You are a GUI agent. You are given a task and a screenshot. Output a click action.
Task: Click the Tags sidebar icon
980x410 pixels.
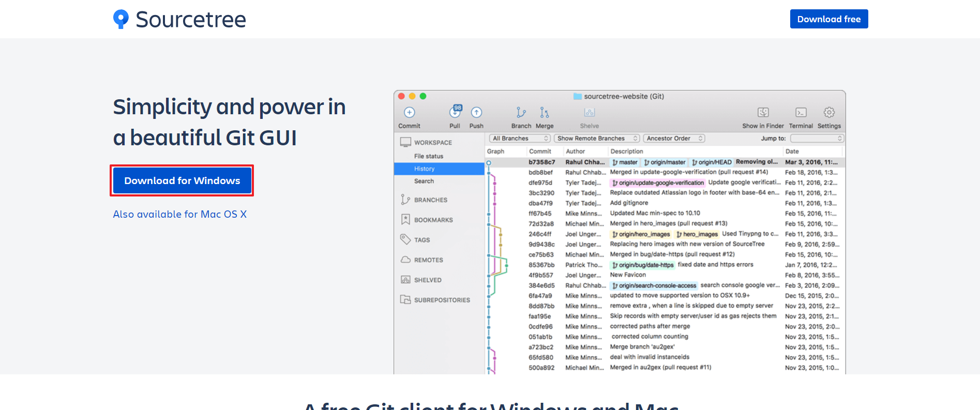pos(405,239)
